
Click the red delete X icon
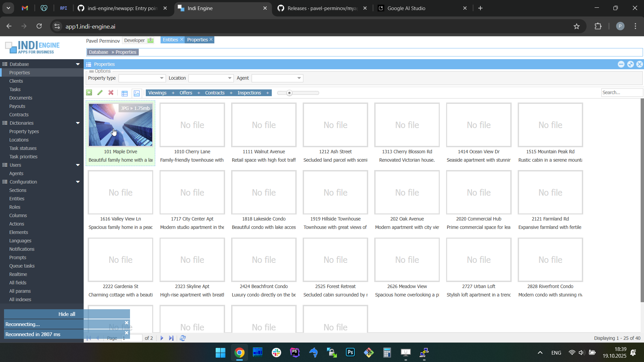(111, 93)
